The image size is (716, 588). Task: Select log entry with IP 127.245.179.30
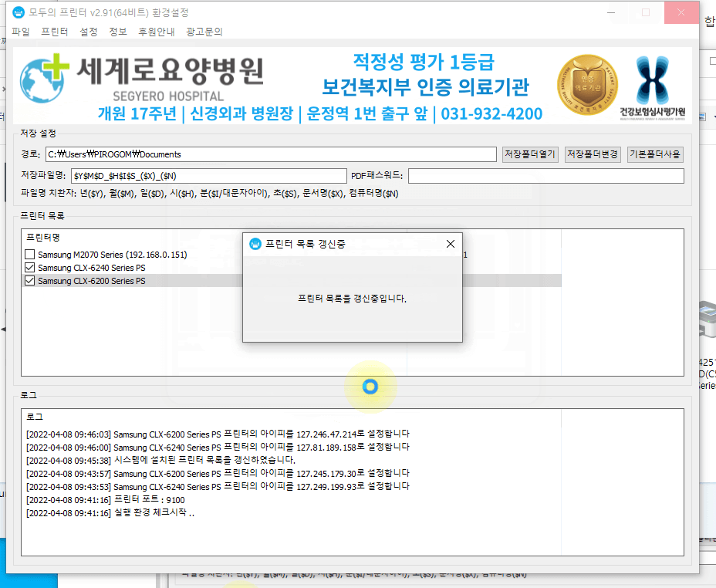point(218,474)
